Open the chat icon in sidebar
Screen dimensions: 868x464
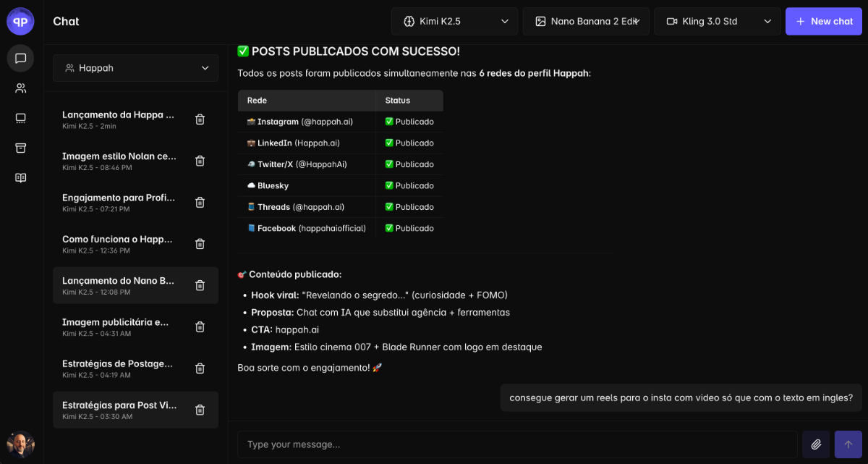click(x=20, y=58)
